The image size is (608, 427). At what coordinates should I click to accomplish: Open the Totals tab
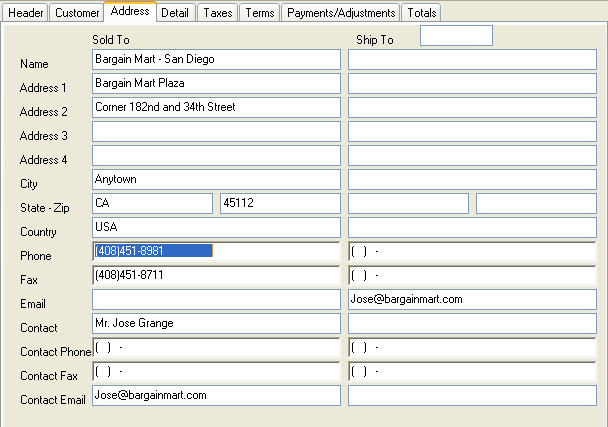[x=421, y=13]
